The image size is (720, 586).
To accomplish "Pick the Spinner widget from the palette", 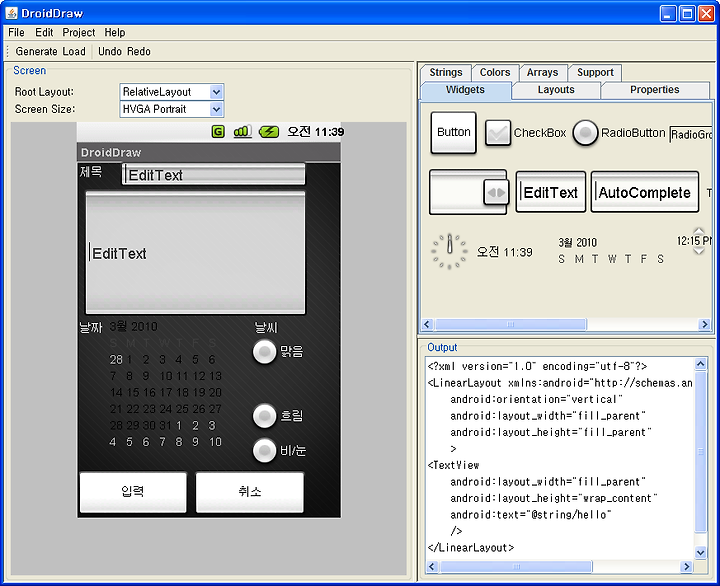I will pos(468,192).
